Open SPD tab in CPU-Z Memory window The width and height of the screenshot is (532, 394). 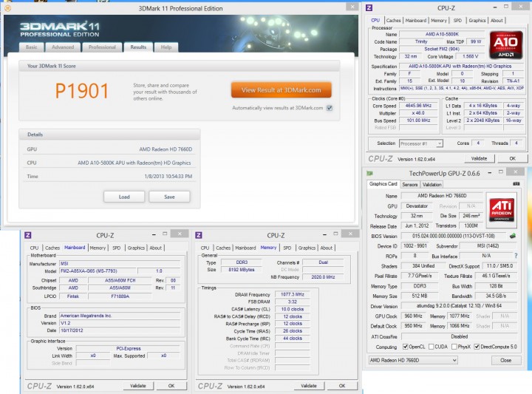[287, 248]
